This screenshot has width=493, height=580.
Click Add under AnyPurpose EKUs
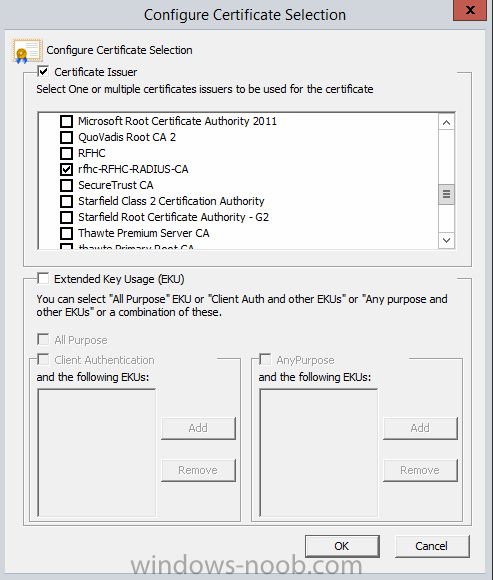[420, 428]
